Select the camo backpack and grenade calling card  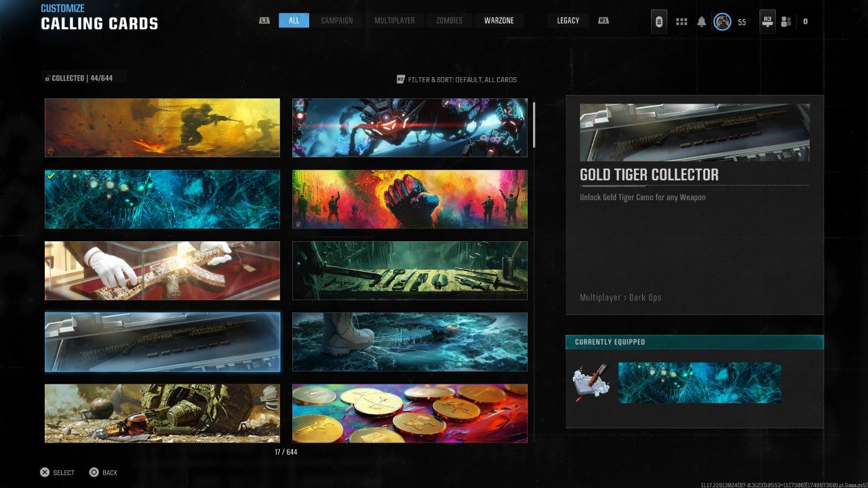click(x=162, y=413)
